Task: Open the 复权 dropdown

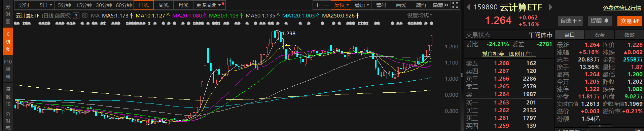Action: pos(341,5)
